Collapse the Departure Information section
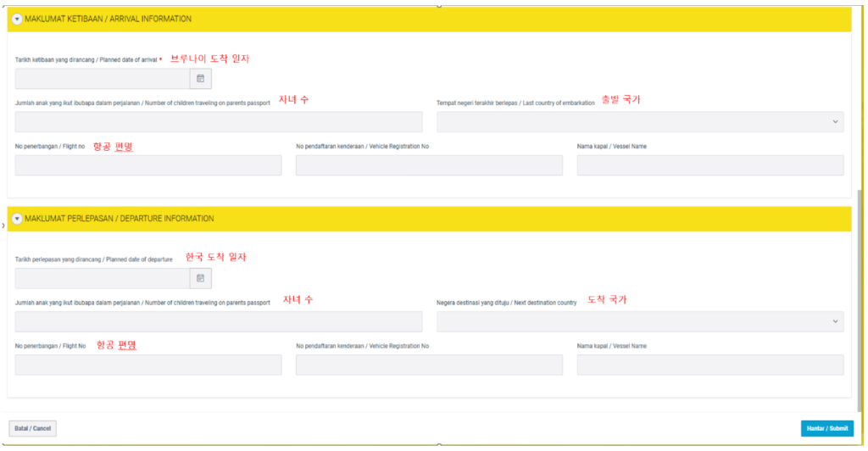This screenshot has height=451, width=868. [x=17, y=219]
